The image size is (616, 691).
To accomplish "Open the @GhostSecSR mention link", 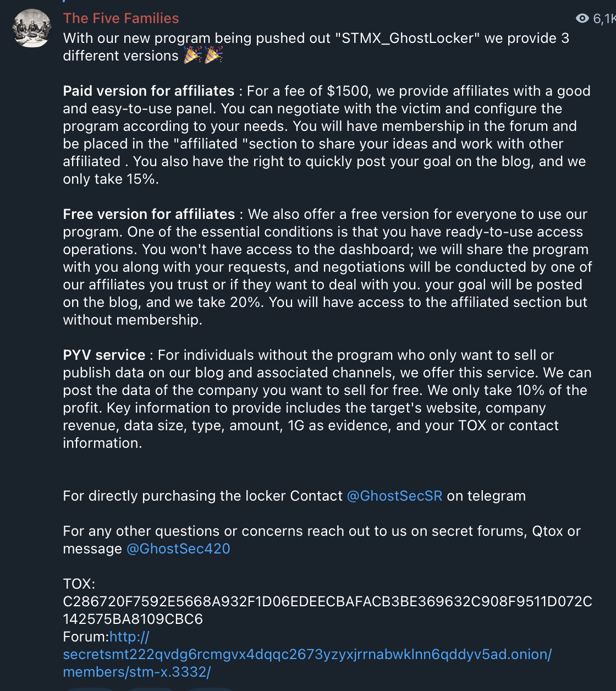I will (x=394, y=496).
